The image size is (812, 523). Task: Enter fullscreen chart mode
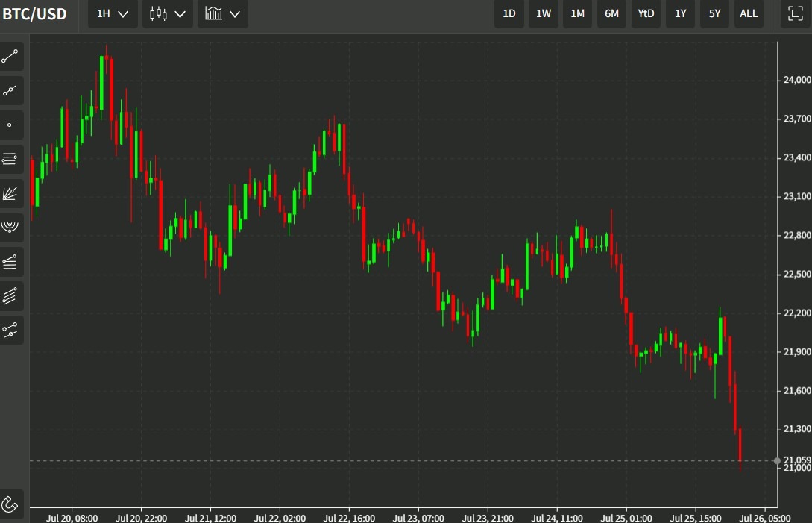coord(795,13)
